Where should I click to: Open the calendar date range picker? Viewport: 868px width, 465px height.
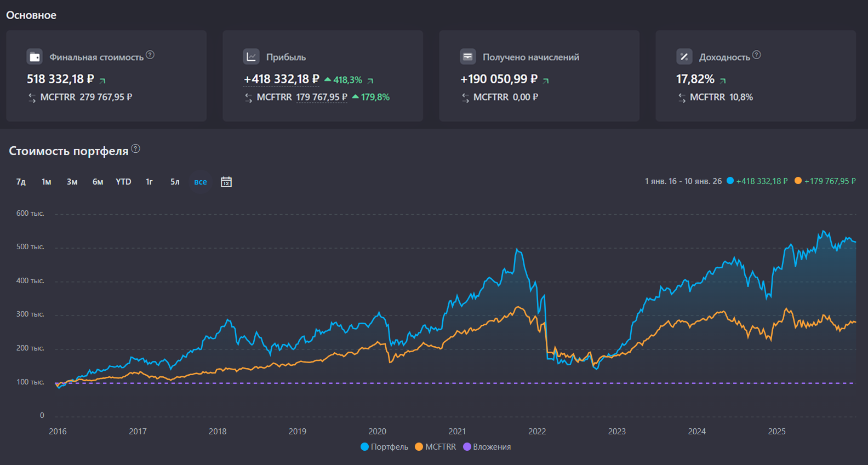tap(226, 182)
